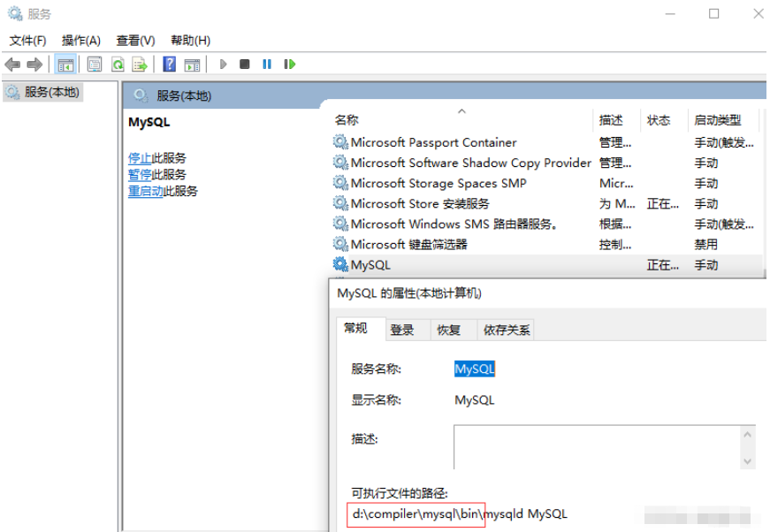Pause the service with the toolbar pause icon
The width and height of the screenshot is (770, 532).
click(268, 64)
